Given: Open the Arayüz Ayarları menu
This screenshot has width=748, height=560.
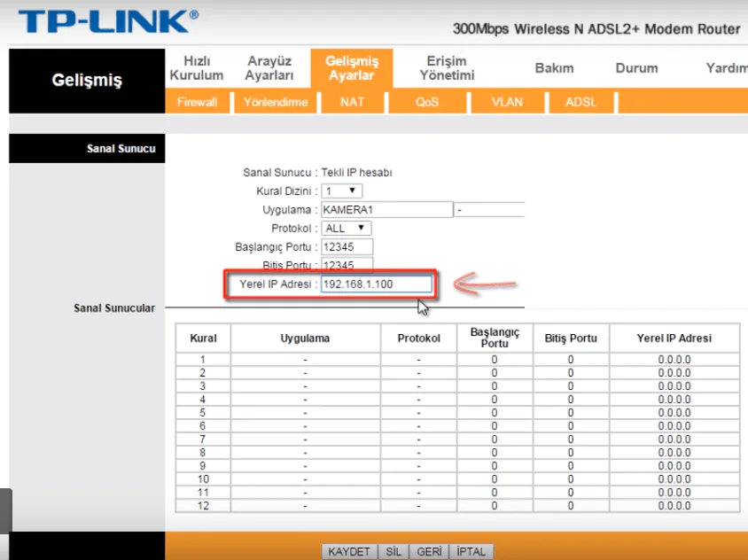Looking at the screenshot, I should coord(270,68).
